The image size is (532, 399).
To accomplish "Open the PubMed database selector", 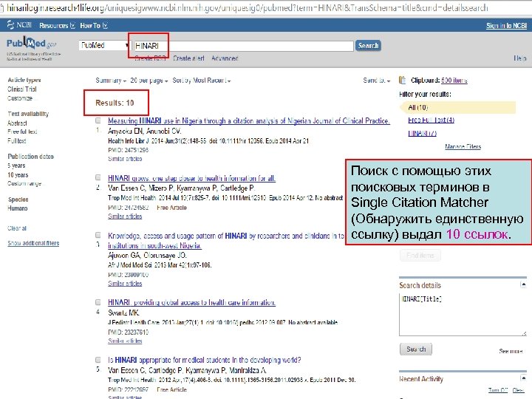I will point(104,45).
